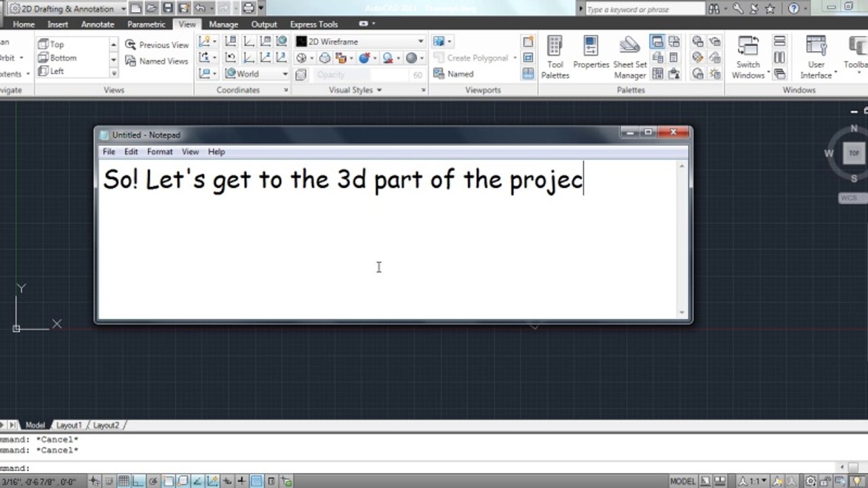Click the Notepad scrollbar down arrow

tap(682, 312)
